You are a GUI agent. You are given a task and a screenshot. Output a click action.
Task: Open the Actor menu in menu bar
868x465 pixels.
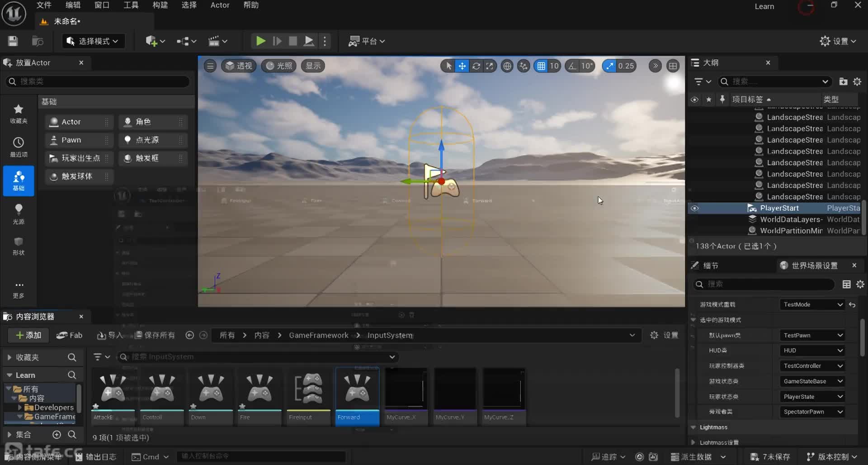click(220, 5)
